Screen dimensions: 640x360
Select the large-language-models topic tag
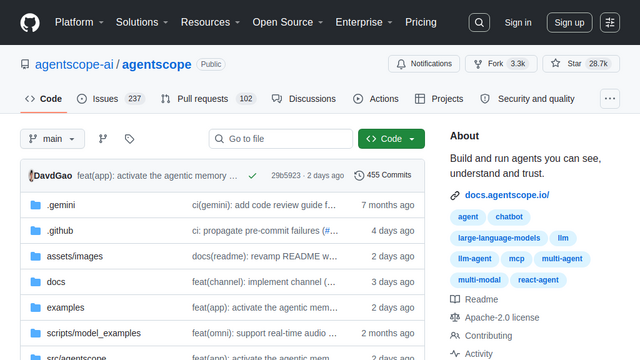pyautogui.click(x=499, y=238)
